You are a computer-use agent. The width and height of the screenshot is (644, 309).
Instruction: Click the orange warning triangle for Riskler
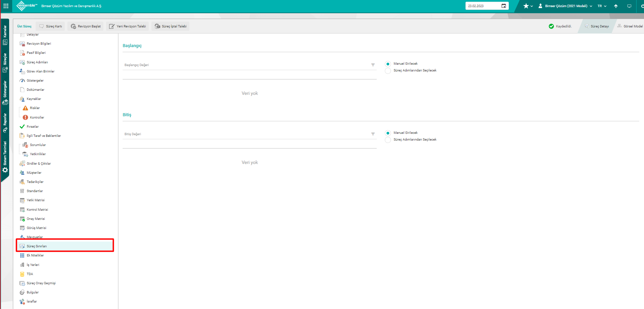point(25,108)
